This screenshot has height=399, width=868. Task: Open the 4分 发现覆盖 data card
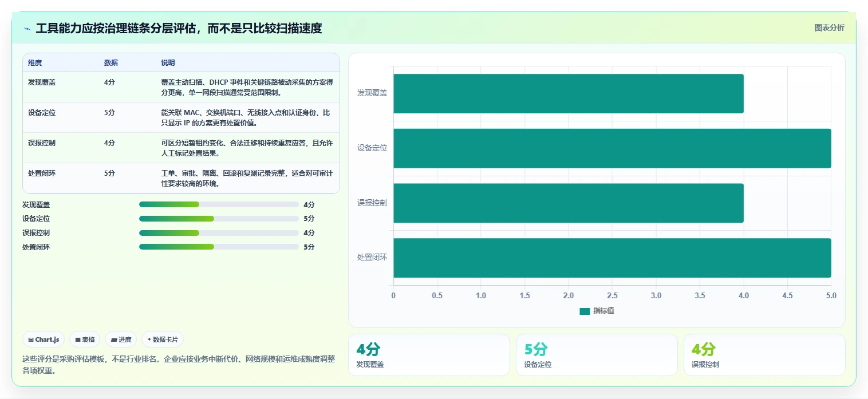coord(429,355)
